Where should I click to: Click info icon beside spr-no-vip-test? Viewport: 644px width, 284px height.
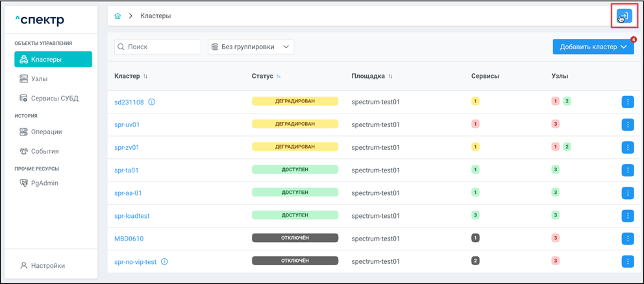point(164,262)
